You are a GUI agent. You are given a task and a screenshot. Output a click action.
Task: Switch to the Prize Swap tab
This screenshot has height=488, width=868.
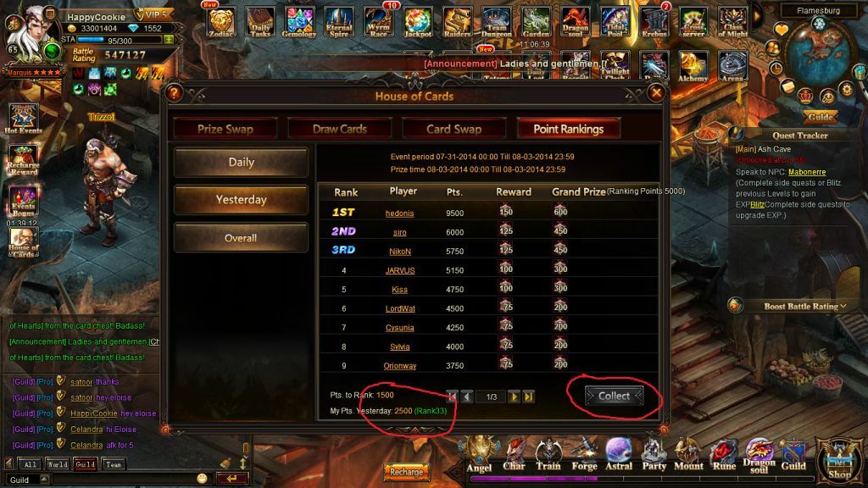pyautogui.click(x=225, y=129)
